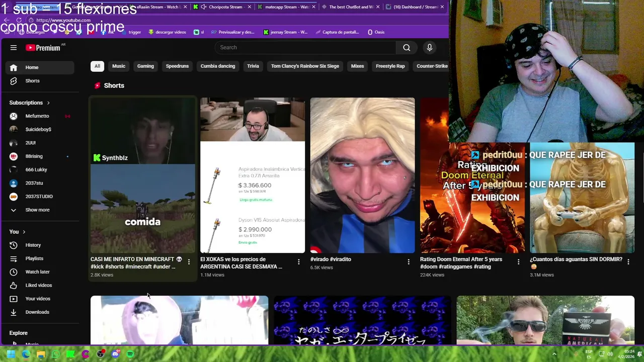Expand the Subscriptions section chevron

pyautogui.click(x=48, y=103)
